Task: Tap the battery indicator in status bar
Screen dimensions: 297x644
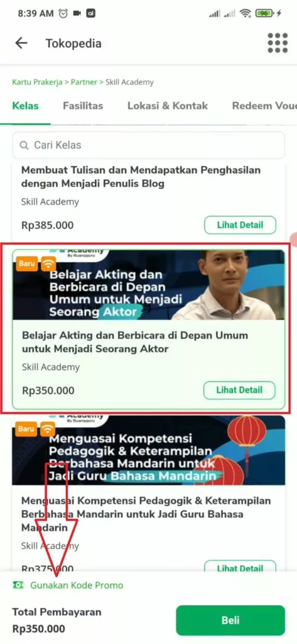Action: (x=264, y=14)
